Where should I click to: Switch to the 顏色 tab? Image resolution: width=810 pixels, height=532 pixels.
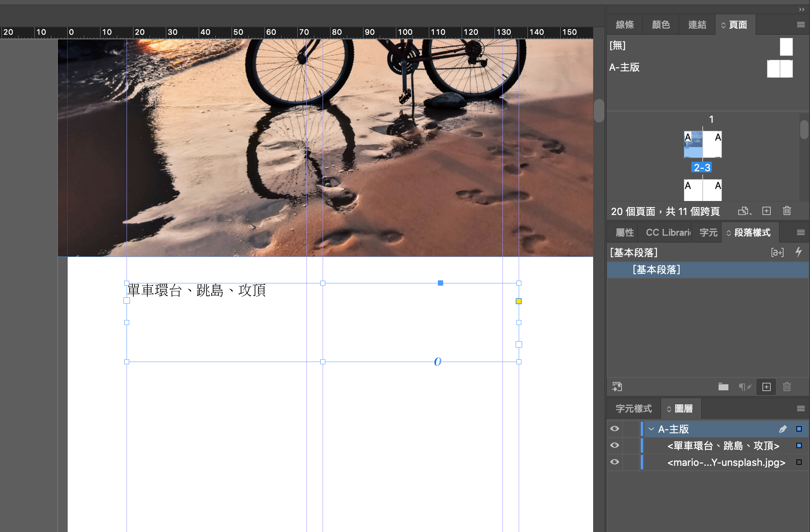tap(661, 25)
